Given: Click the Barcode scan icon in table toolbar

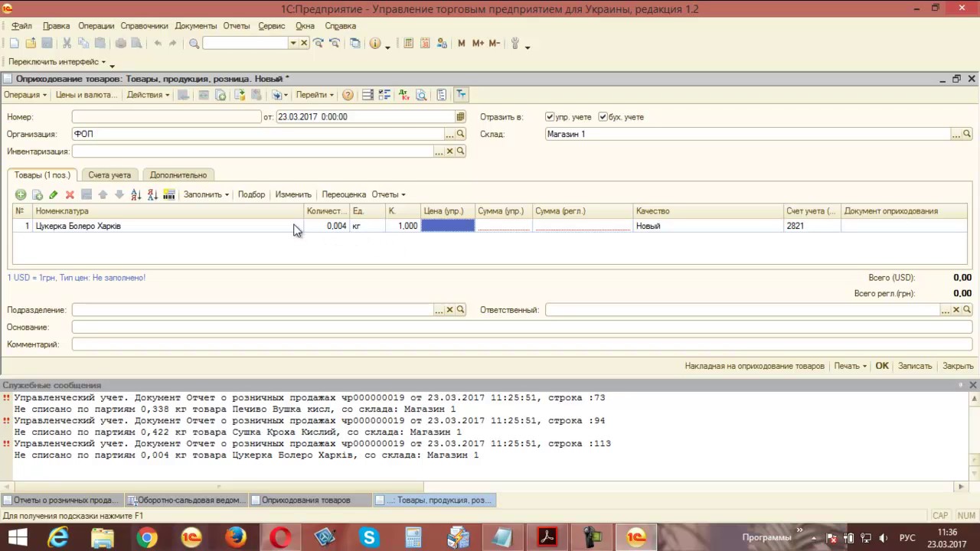Looking at the screenshot, I should coord(169,194).
